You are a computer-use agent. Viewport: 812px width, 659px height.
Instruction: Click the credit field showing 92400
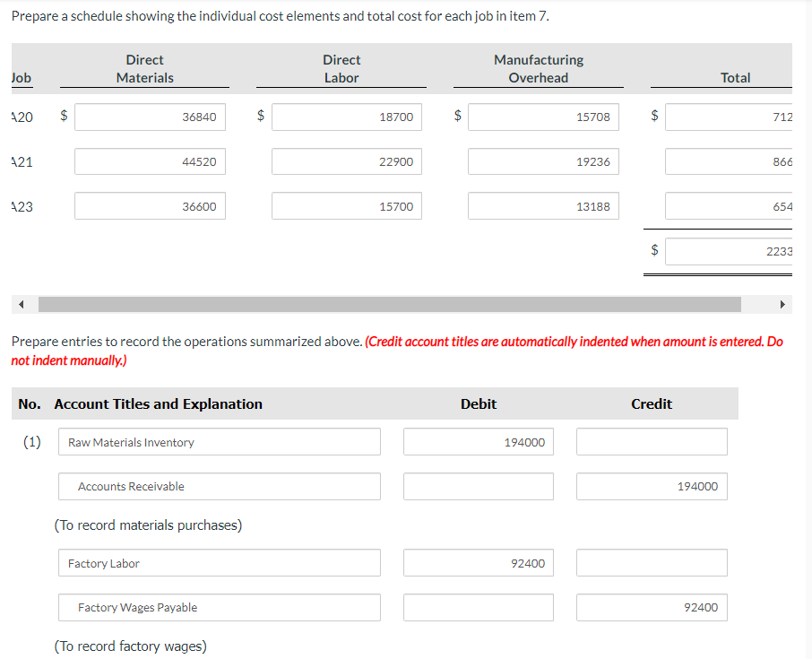pyautogui.click(x=652, y=607)
